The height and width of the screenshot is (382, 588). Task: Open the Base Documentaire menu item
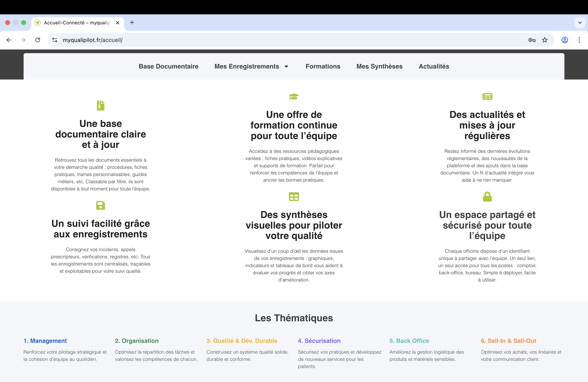pyautogui.click(x=168, y=66)
